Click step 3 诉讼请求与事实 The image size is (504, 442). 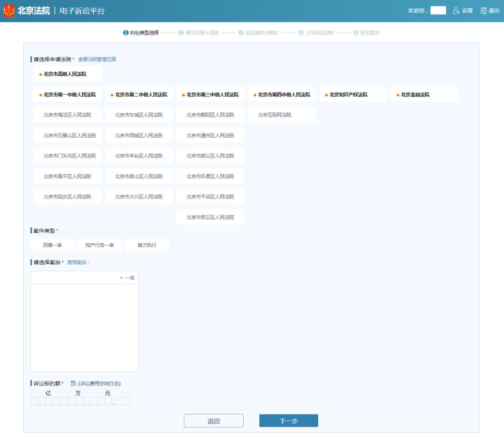259,33
